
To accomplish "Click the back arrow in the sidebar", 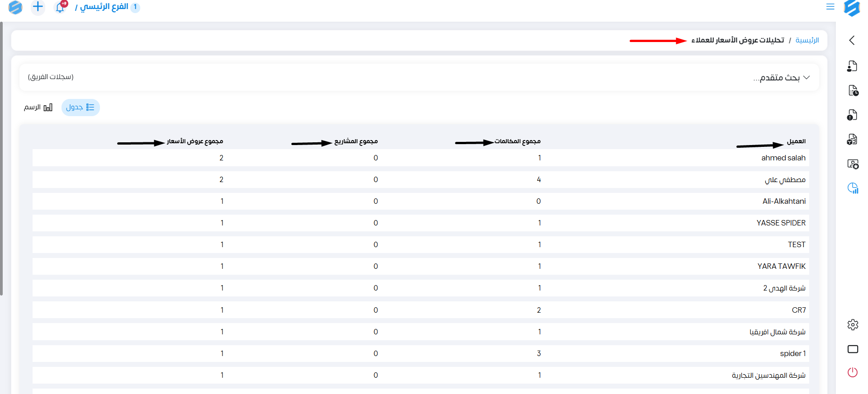I will point(852,40).
